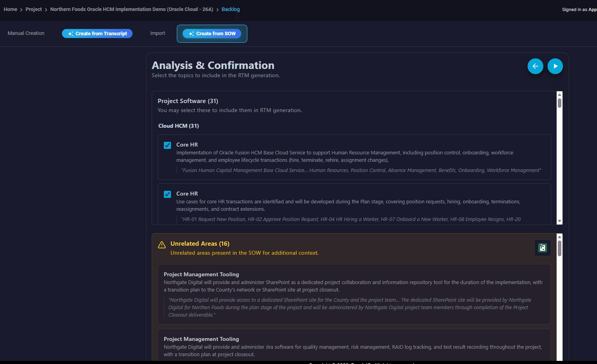The image size is (597, 364).
Task: Click the "Signed in as" user text
Action: pos(579,9)
